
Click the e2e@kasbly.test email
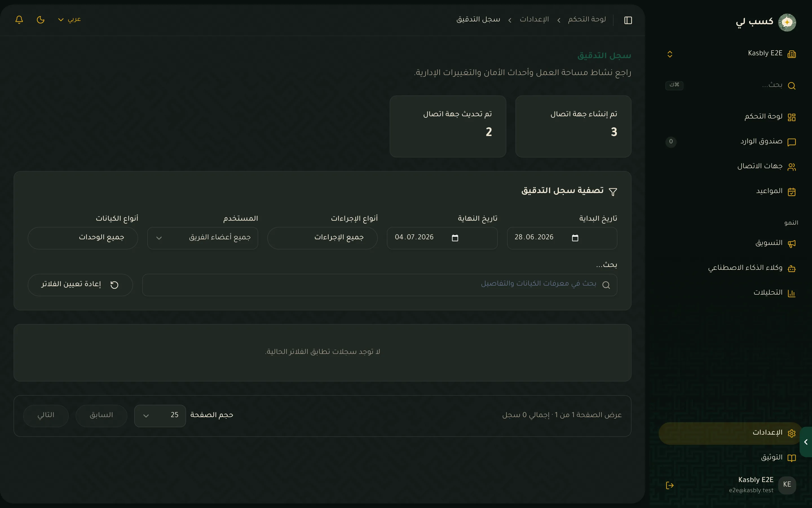(x=751, y=491)
